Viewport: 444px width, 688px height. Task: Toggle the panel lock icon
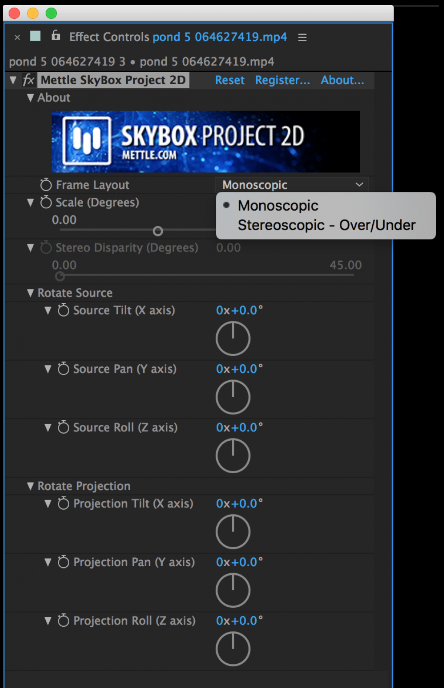56,35
